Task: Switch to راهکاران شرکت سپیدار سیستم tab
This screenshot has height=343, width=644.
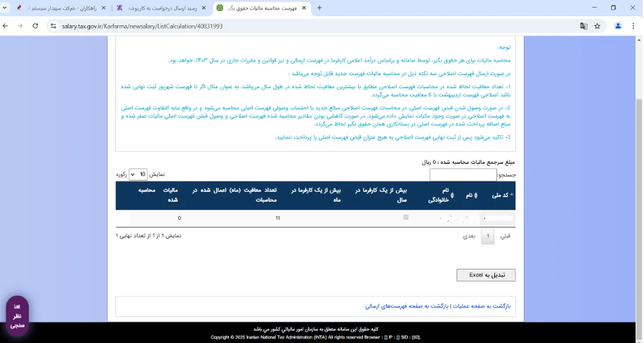Action: coord(60,8)
